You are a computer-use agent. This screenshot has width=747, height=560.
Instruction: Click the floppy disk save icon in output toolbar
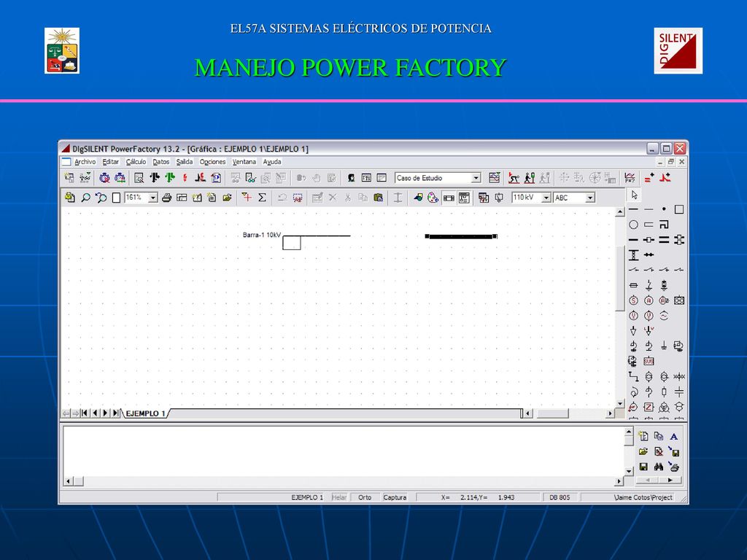coord(643,467)
